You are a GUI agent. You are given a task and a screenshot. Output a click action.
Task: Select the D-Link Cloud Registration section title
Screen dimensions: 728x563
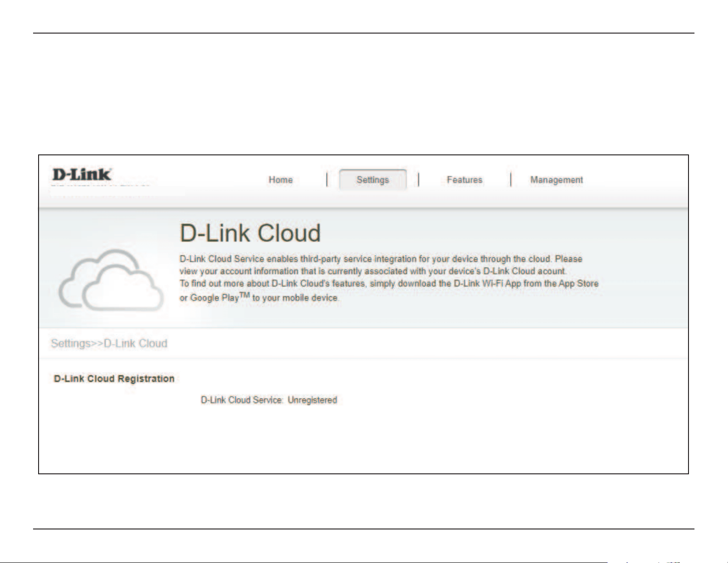(114, 379)
